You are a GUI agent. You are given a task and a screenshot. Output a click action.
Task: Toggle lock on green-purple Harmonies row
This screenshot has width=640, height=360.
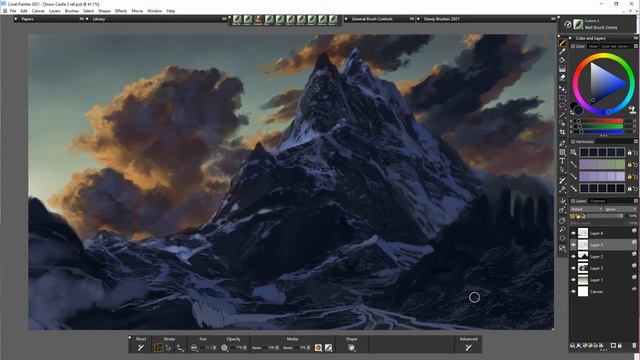point(630,164)
